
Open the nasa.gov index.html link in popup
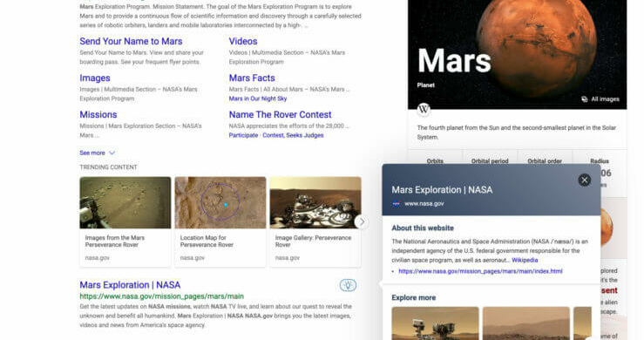click(x=480, y=271)
